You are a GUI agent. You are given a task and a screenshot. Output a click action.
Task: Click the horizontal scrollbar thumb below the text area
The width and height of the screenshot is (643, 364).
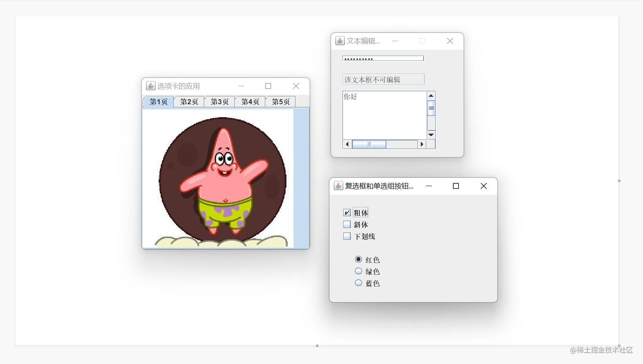point(369,144)
